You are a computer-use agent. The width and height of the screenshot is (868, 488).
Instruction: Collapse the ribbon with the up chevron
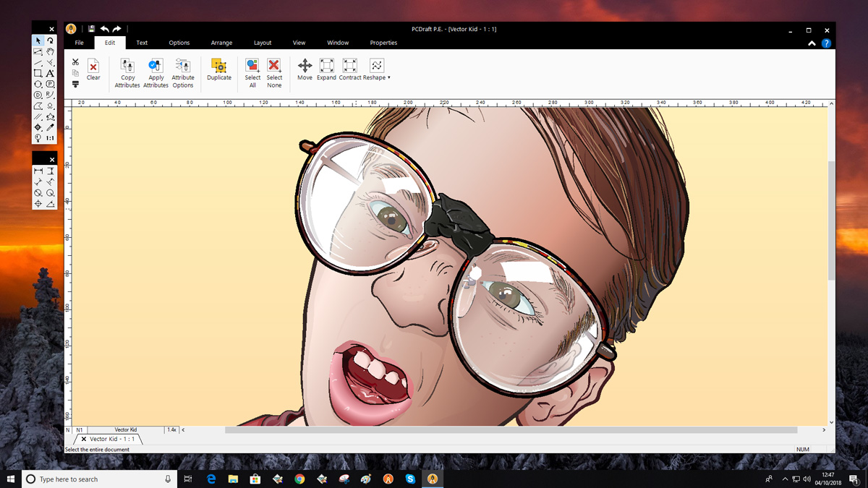pyautogui.click(x=812, y=43)
